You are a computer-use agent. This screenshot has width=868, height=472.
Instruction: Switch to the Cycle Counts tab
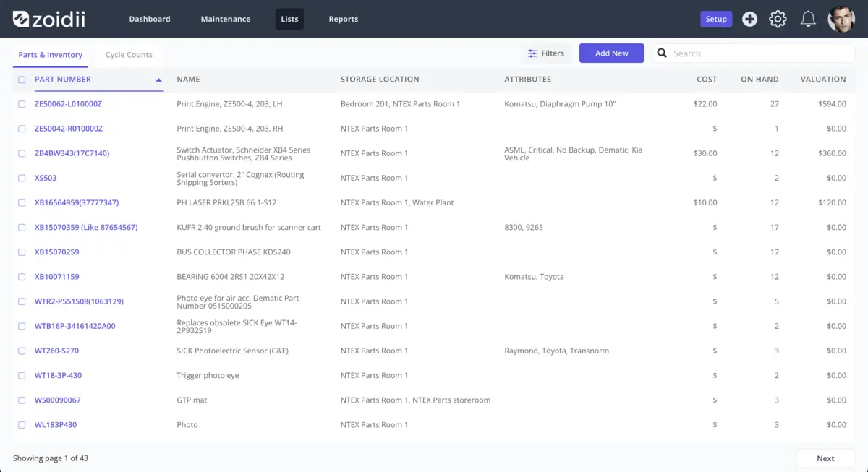(x=129, y=55)
